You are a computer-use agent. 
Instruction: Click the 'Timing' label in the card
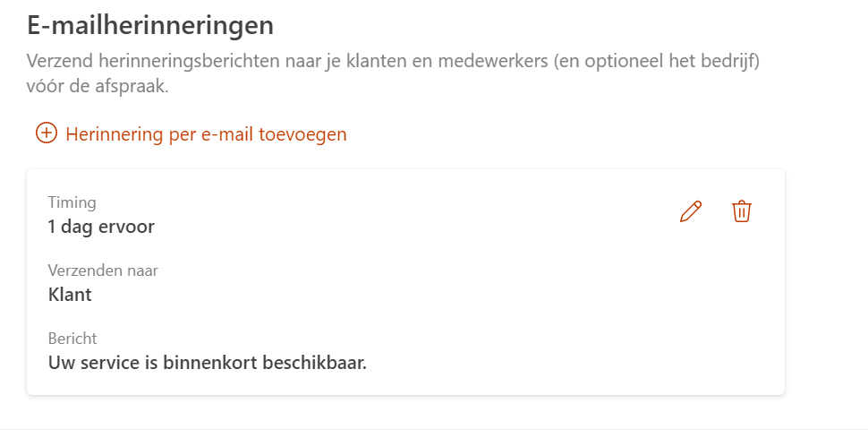coord(72,202)
